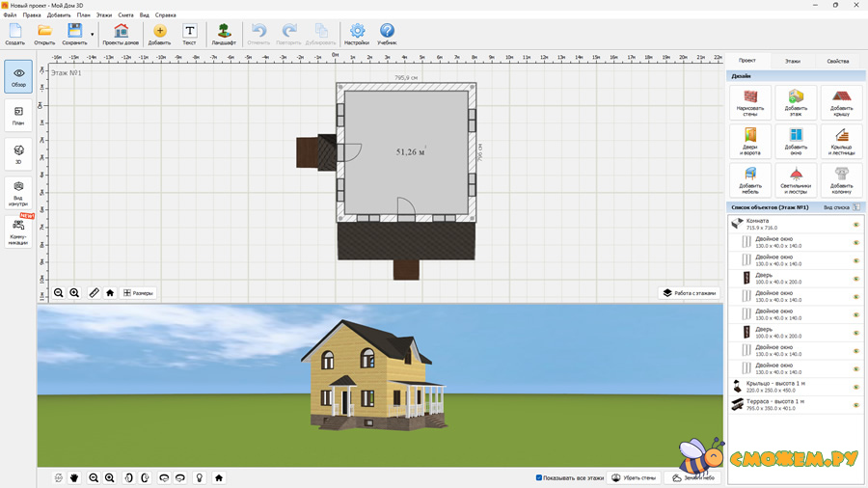
Task: Open the Смета menu
Action: [125, 14]
